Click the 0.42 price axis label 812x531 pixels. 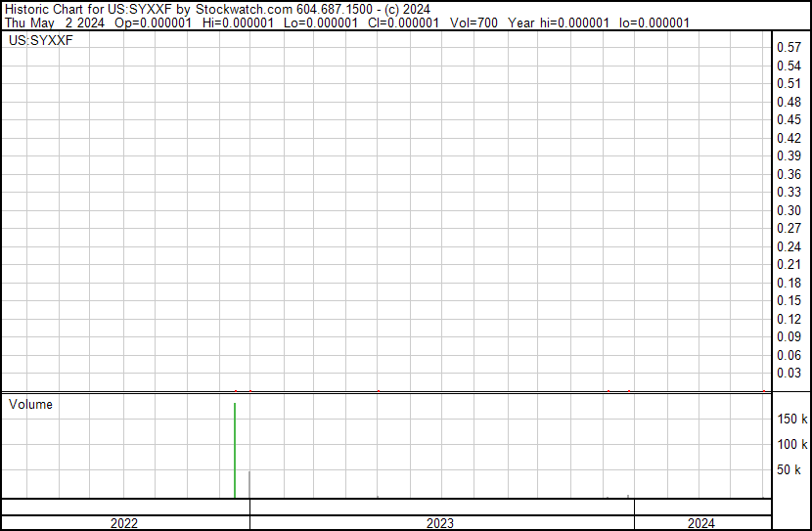789,138
